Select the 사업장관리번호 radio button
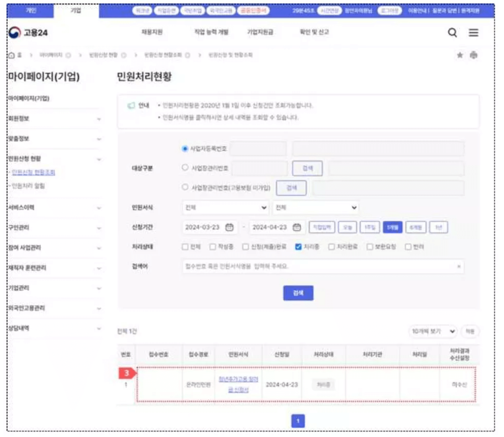This screenshot has height=437, width=504. tap(185, 168)
